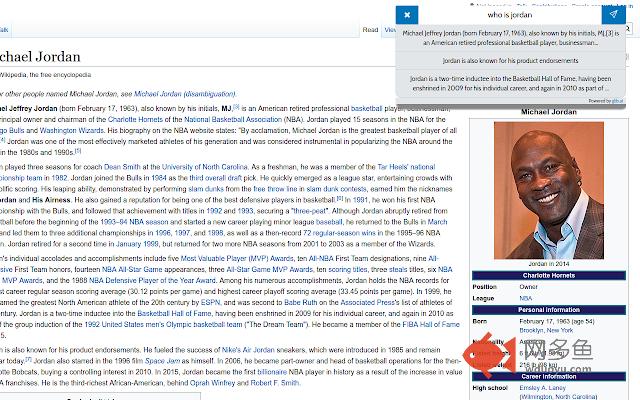
Task: Open the Jordan 2014 infobox photo
Action: coord(549,190)
